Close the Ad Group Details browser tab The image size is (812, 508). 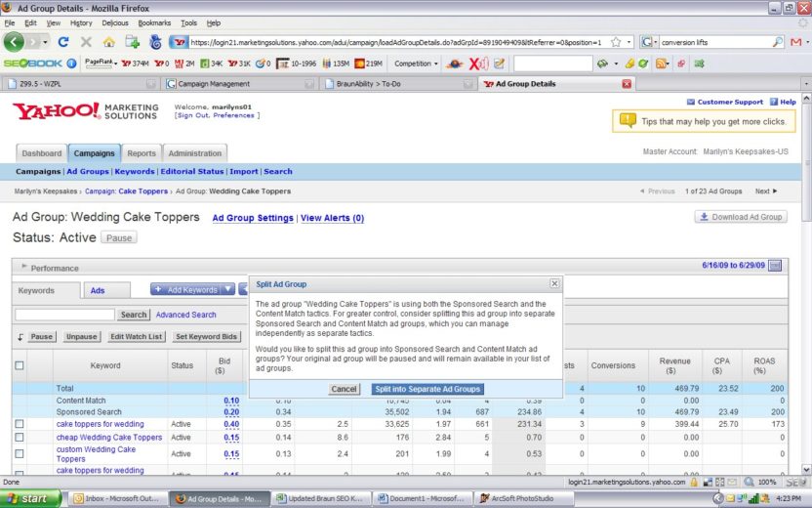627,83
